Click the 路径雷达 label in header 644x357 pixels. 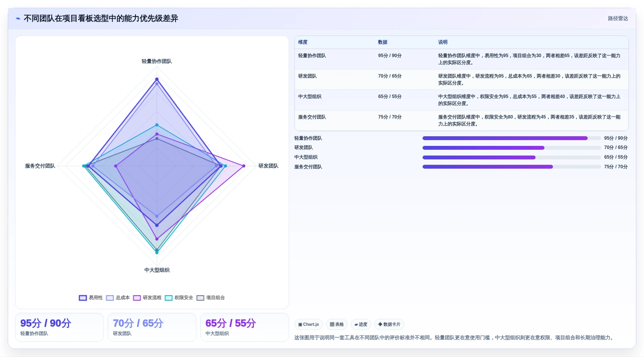pos(618,19)
